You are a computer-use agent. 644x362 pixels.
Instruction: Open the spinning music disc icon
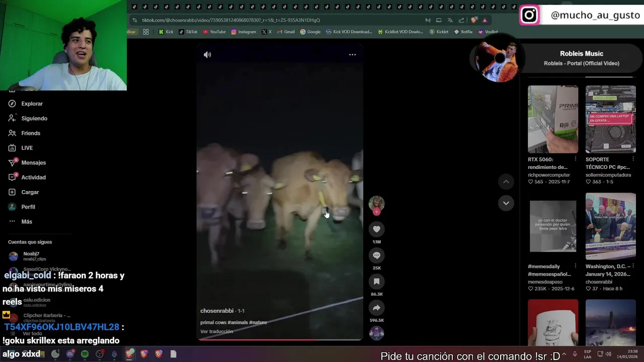(x=376, y=333)
